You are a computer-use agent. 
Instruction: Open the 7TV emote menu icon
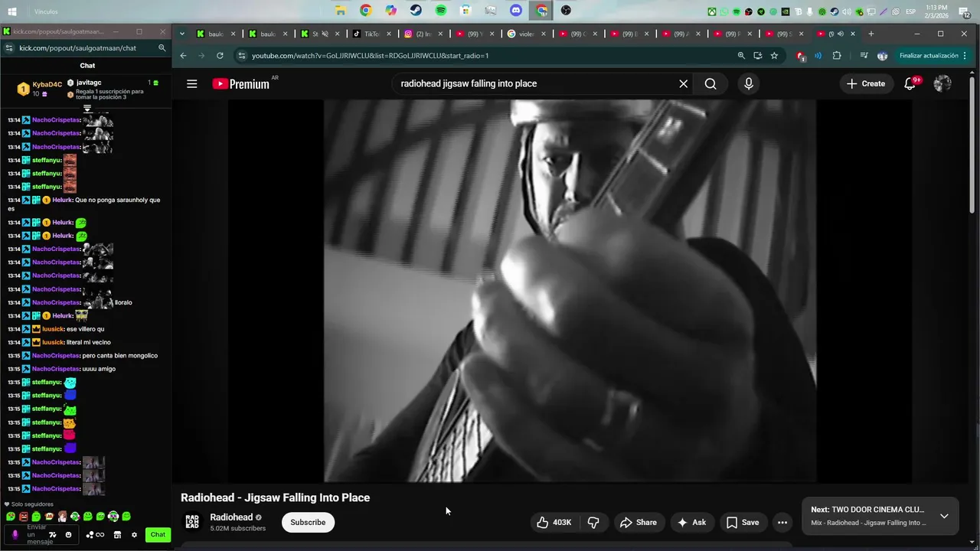tap(52, 535)
